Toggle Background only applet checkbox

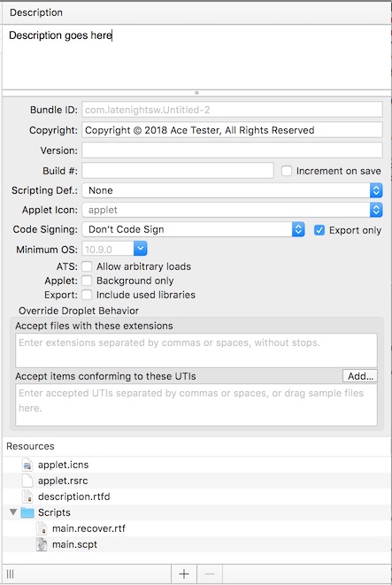coord(87,281)
